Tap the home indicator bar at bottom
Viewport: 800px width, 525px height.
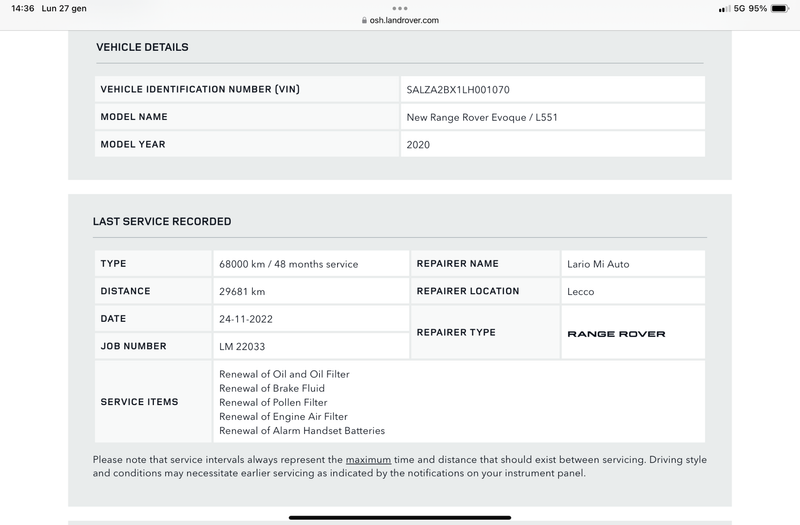(400, 518)
